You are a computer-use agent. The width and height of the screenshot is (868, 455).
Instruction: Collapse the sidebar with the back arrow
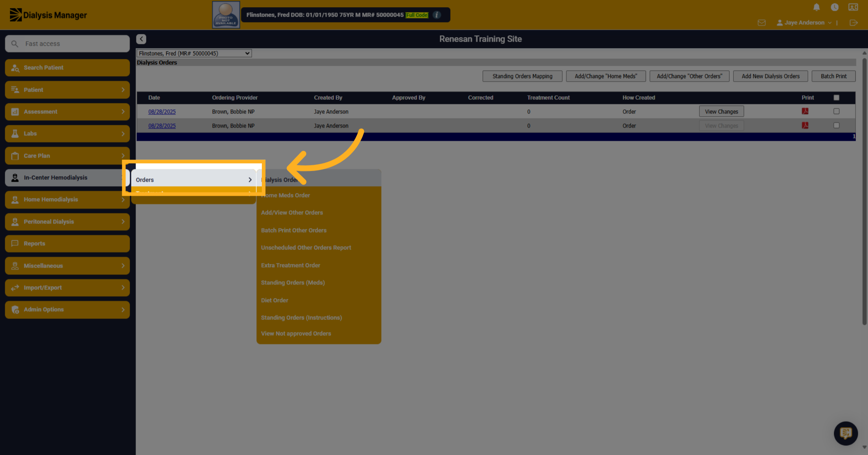coord(141,39)
